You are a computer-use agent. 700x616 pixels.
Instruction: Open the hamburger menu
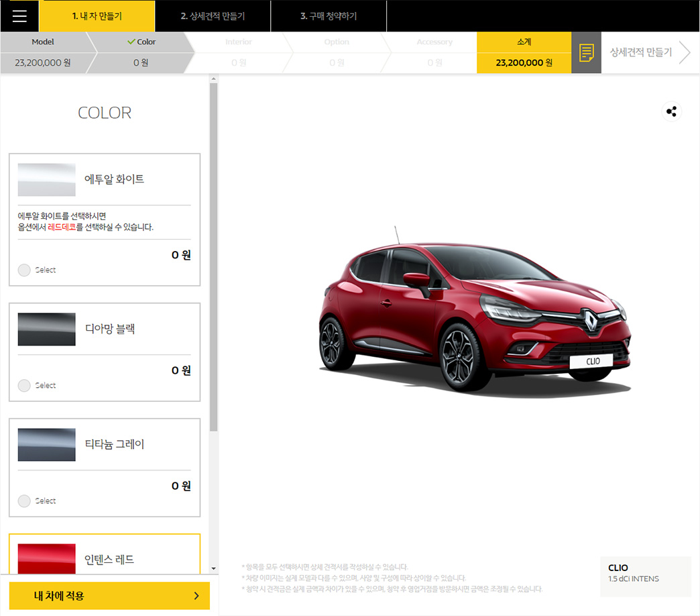tap(19, 16)
